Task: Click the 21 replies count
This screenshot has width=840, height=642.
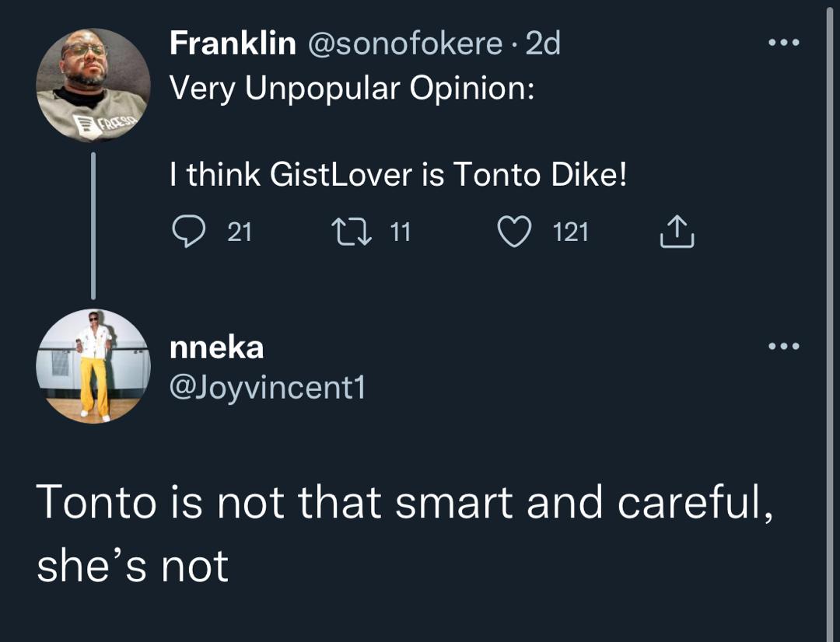Action: point(240,232)
